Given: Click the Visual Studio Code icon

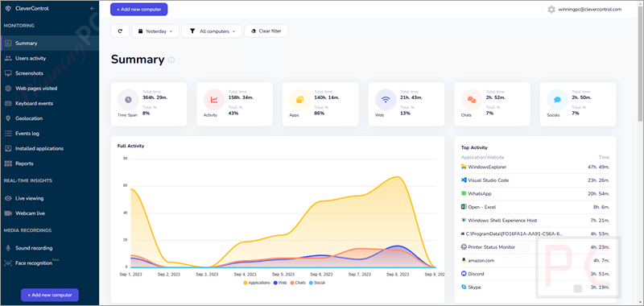Looking at the screenshot, I should 464,180.
